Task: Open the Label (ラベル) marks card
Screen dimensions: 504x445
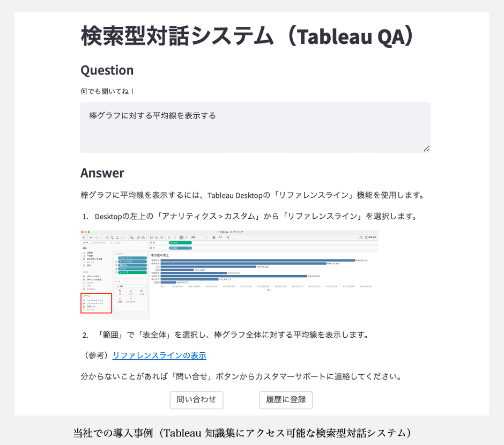Action: pos(141,292)
